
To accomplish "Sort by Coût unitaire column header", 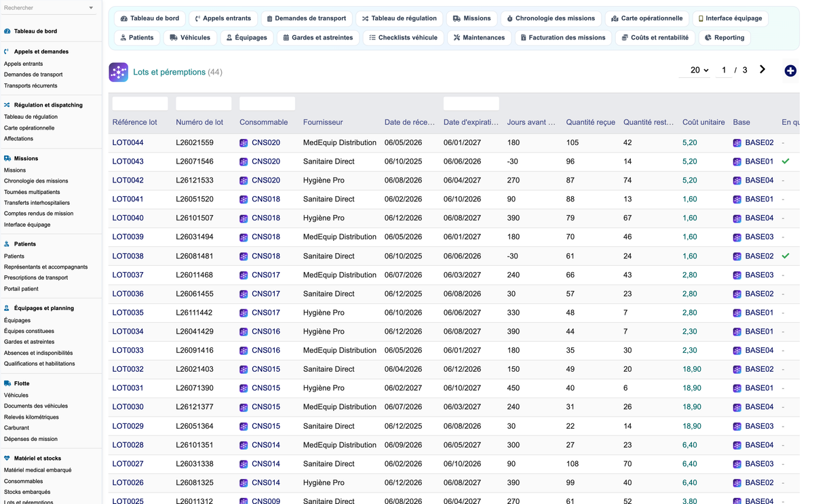I will point(703,122).
